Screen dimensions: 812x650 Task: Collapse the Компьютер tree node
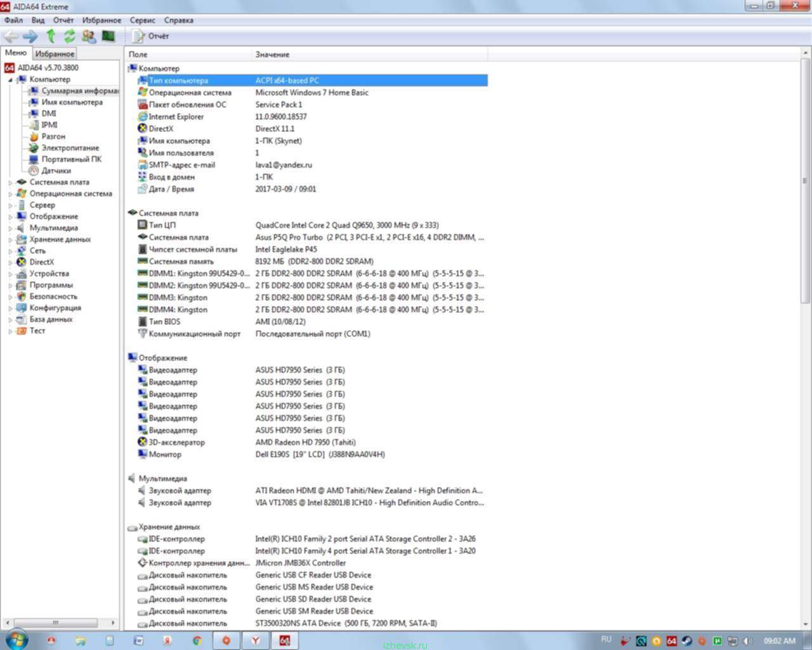point(10,80)
